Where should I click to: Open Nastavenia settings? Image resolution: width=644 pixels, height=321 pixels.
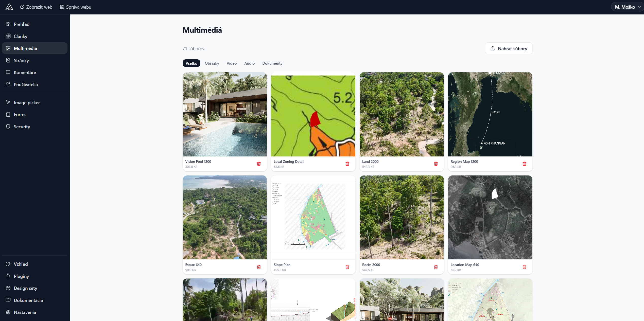(34, 312)
